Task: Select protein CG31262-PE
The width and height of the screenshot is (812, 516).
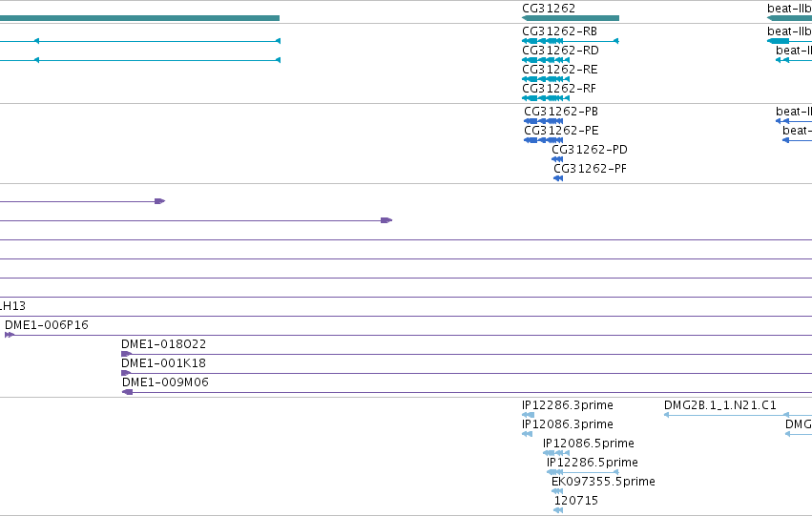Action: click(561, 131)
